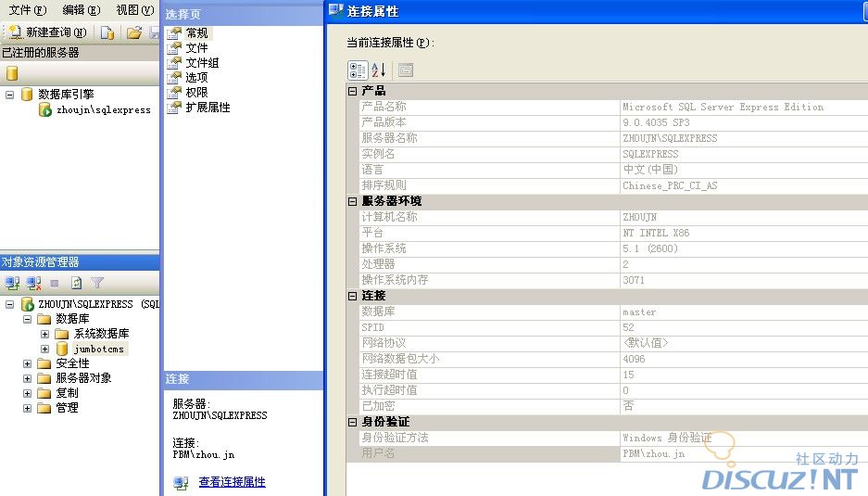Viewport: 868px width, 496px height.
Task: Expand the jumbotcms database node
Action: (x=44, y=350)
